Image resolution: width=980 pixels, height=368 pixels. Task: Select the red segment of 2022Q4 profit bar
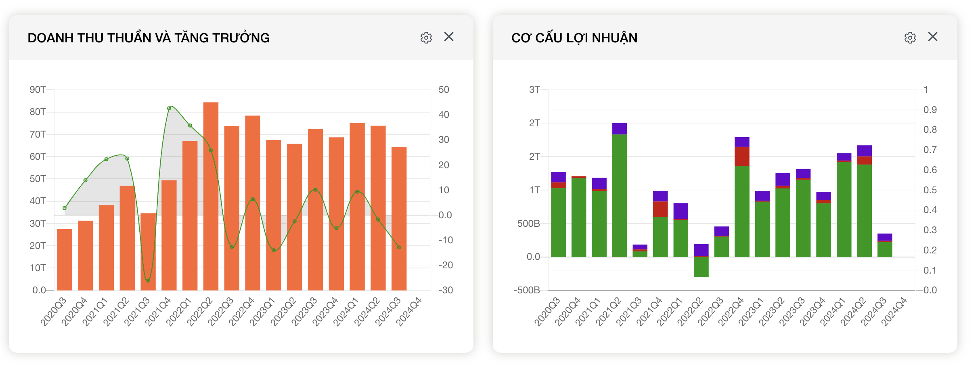pyautogui.click(x=742, y=156)
